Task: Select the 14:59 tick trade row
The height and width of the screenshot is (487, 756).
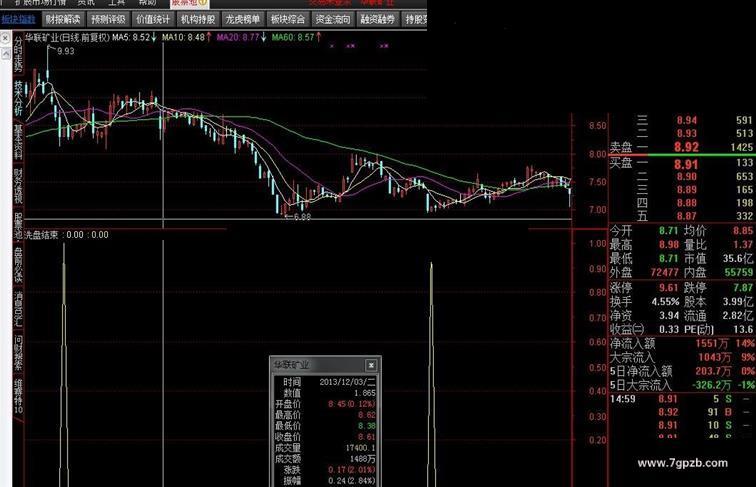Action: tap(680, 399)
